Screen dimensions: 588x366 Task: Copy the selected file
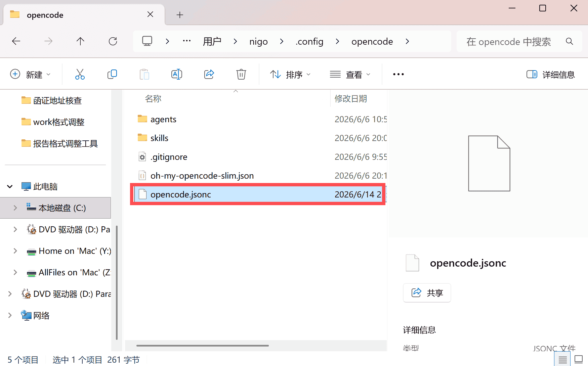(112, 74)
